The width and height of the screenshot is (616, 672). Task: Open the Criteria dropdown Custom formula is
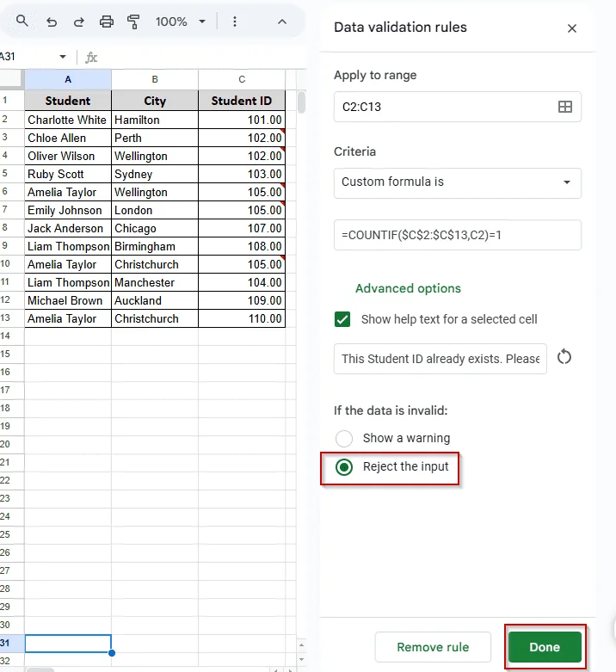click(458, 182)
